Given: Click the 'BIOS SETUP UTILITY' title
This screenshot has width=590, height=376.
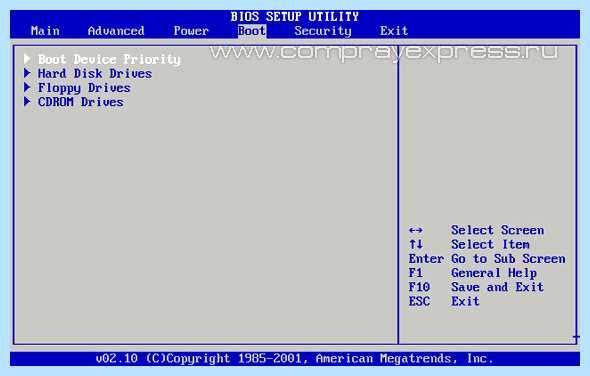Looking at the screenshot, I should point(295,17).
